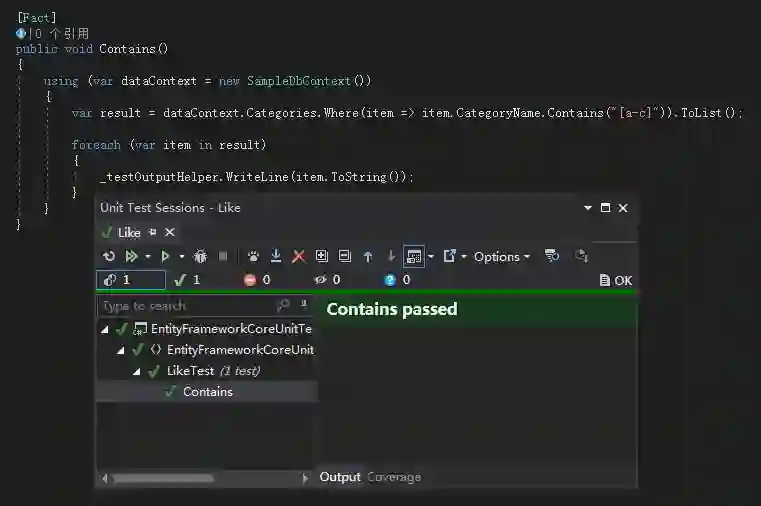
Task: Click the Stop Execution square icon
Action: pos(223,256)
